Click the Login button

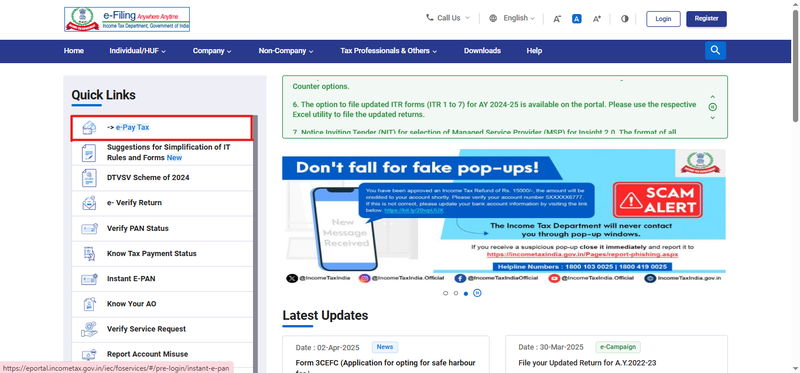(663, 19)
